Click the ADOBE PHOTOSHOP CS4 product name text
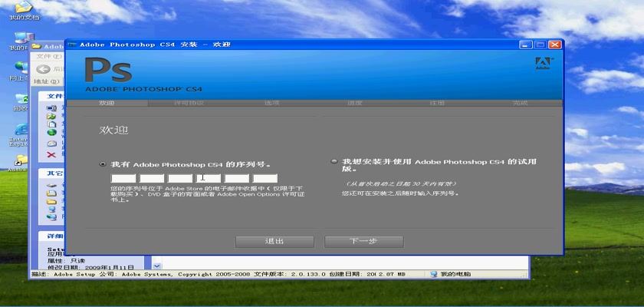 (144, 89)
